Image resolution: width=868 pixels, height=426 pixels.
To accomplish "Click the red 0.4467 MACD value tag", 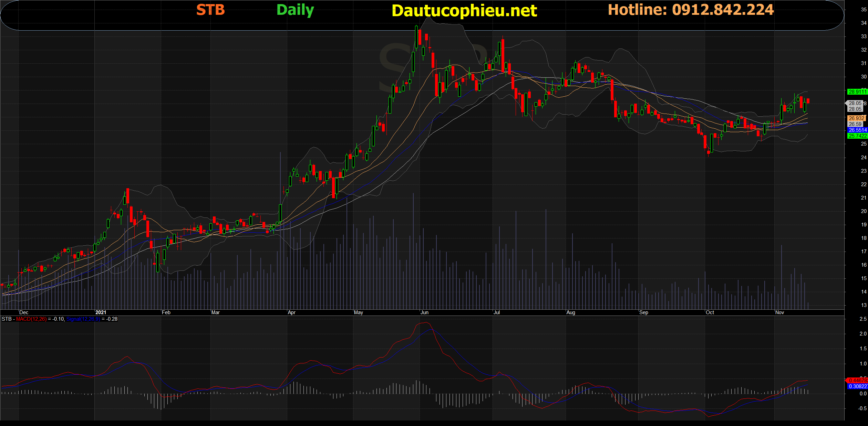I will tap(857, 380).
